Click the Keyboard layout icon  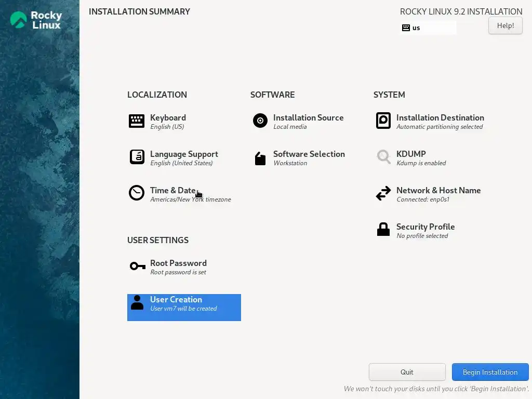137,121
